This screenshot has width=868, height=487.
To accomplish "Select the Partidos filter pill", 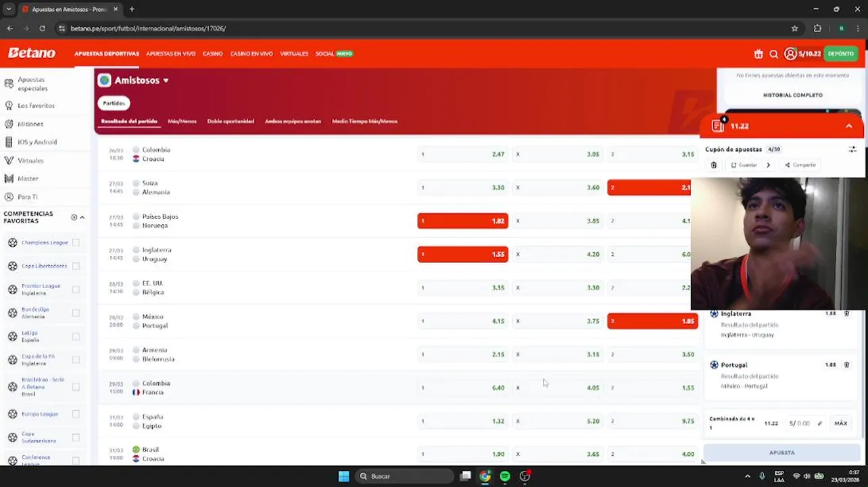I will (x=114, y=103).
